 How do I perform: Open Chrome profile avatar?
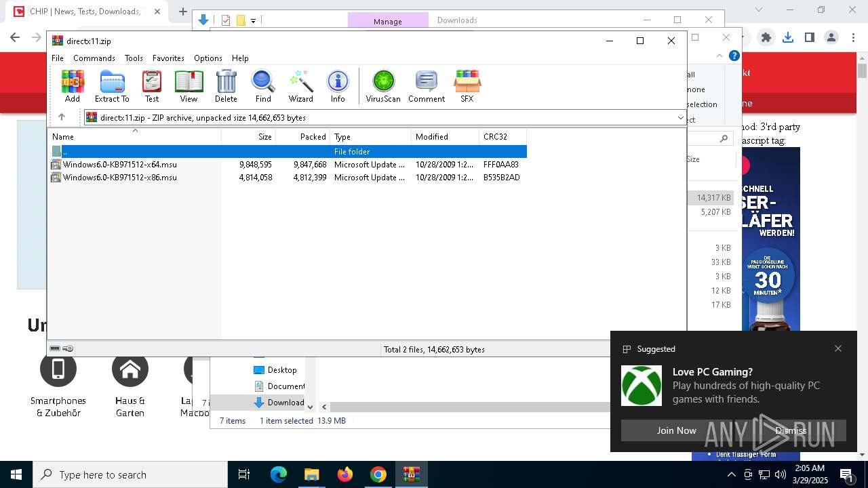coord(831,37)
